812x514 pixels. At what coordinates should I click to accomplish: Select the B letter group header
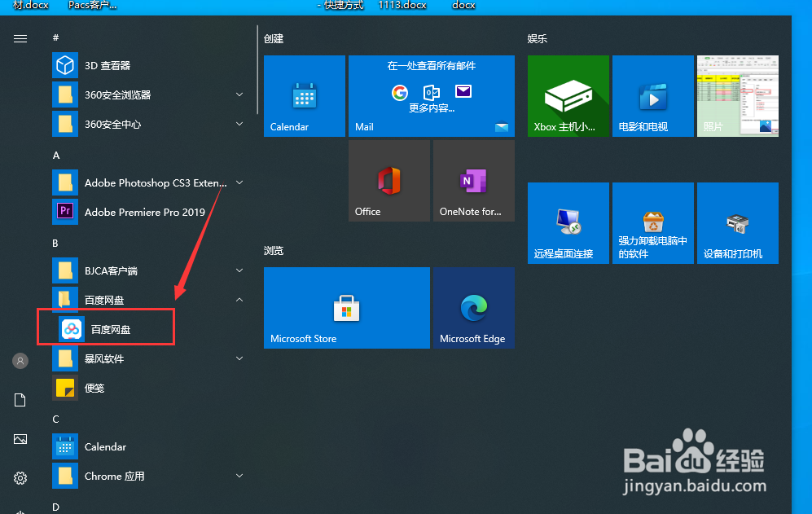[55, 243]
